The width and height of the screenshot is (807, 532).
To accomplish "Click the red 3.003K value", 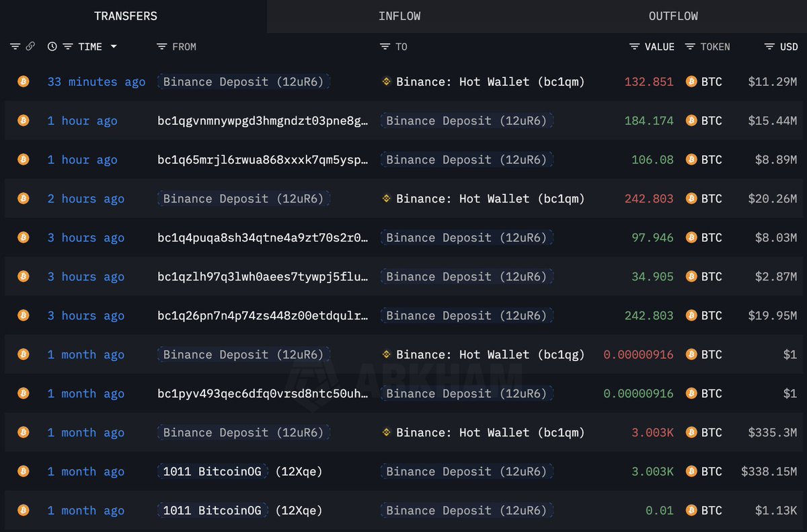I will (x=652, y=432).
